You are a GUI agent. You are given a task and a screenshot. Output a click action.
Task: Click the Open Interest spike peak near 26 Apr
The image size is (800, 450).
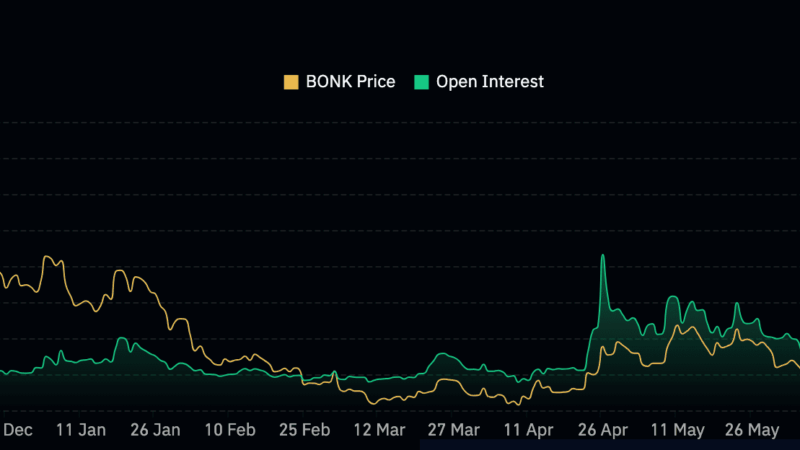click(x=603, y=255)
